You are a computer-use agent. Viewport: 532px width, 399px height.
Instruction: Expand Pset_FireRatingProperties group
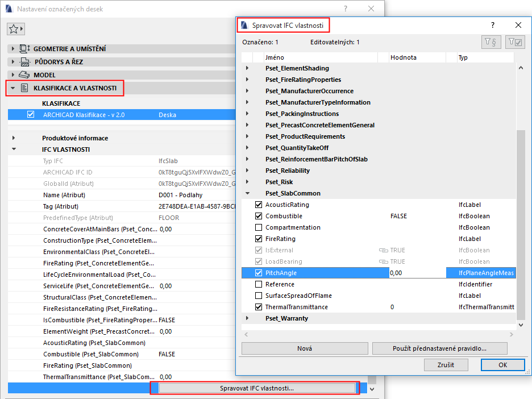click(247, 80)
